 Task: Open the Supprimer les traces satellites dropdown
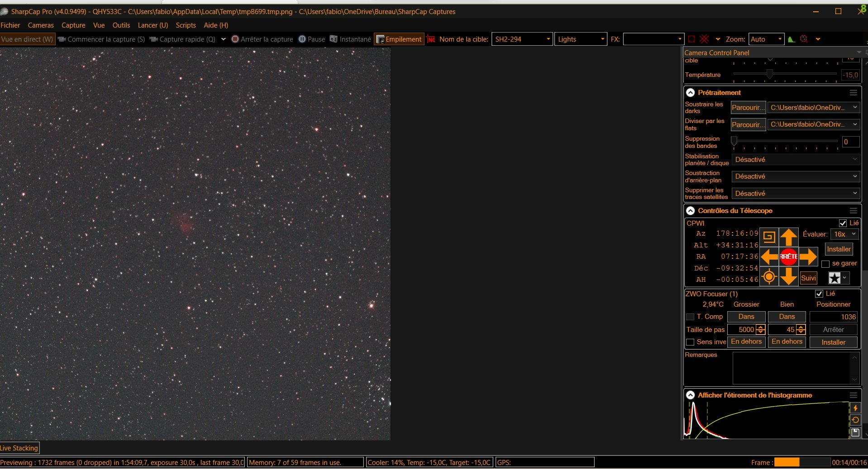click(796, 194)
